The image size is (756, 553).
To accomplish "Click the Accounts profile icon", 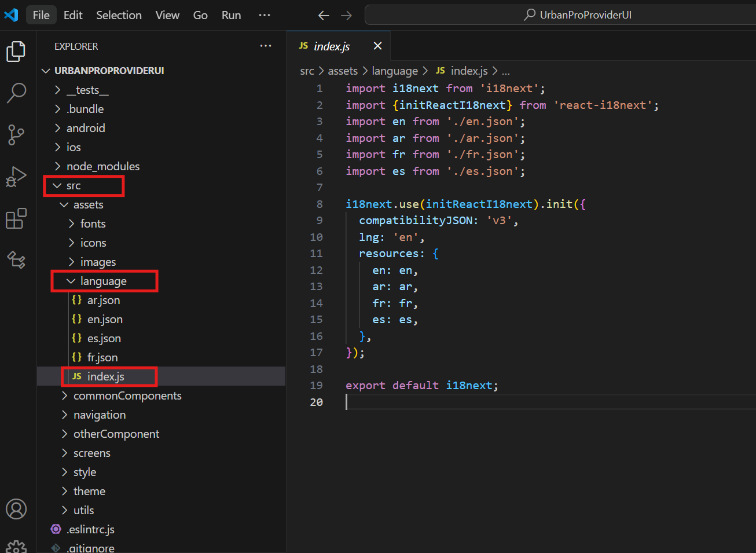I will (x=16, y=509).
